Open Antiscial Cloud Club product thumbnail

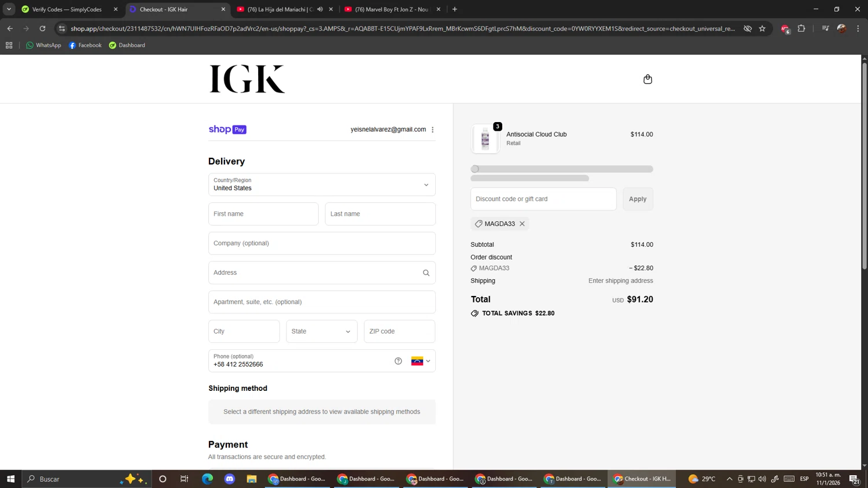(485, 139)
